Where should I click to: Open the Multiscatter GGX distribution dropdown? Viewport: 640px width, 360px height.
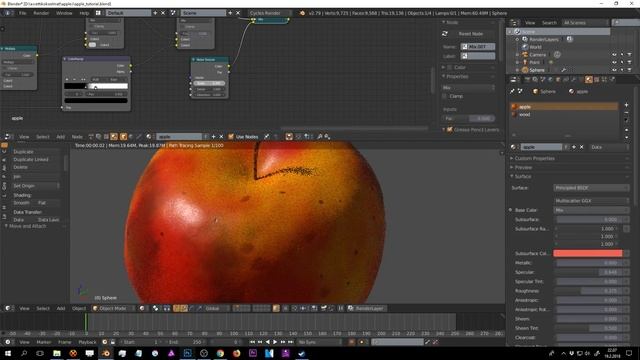[x=591, y=201]
